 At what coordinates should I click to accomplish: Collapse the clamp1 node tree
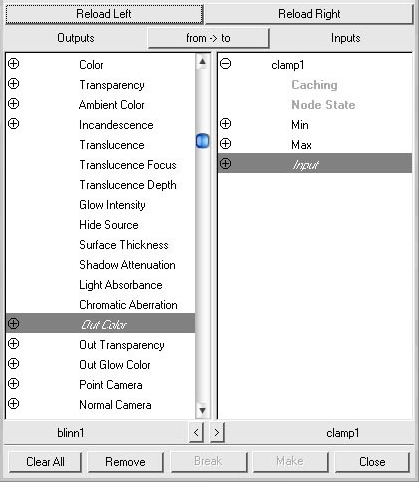click(x=226, y=64)
